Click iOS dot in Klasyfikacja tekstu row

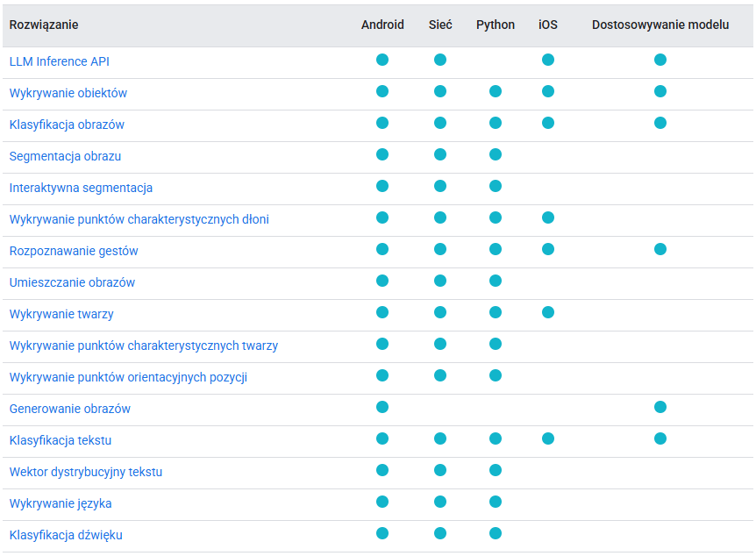pos(548,438)
